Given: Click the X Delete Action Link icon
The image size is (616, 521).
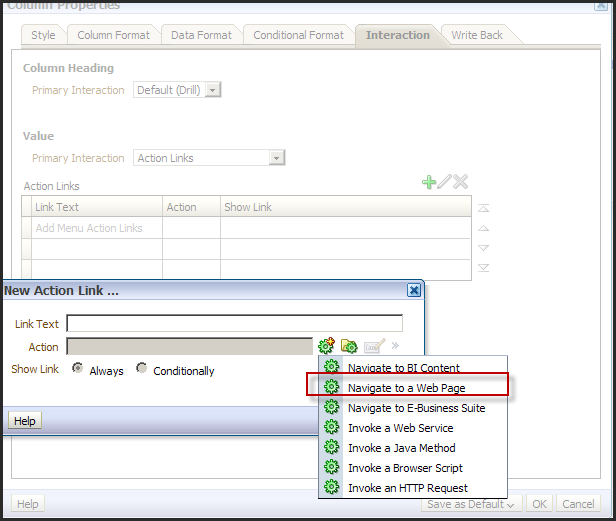Looking at the screenshot, I should point(460,182).
